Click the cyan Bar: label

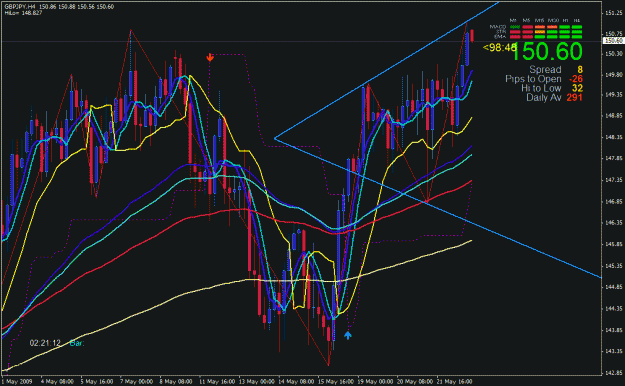pyautogui.click(x=77, y=343)
